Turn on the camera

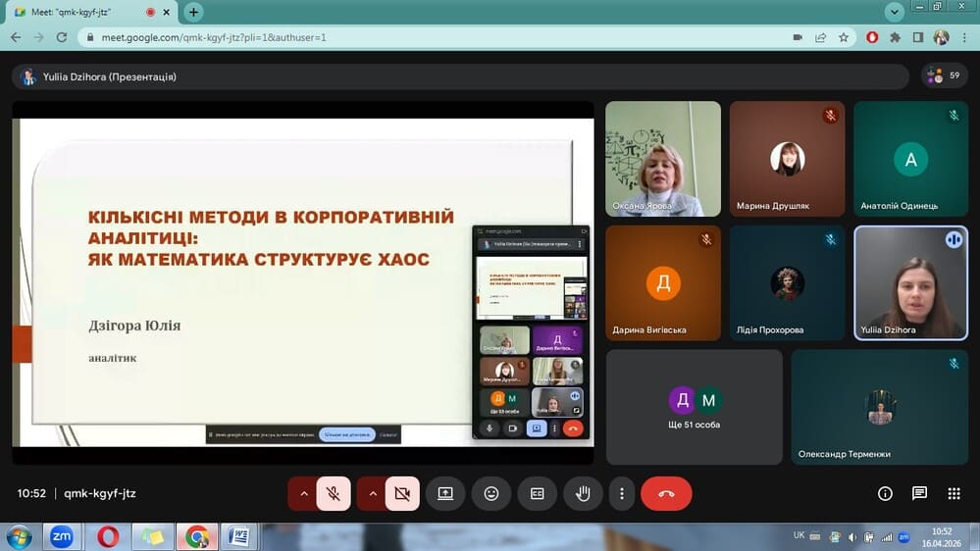tap(402, 494)
